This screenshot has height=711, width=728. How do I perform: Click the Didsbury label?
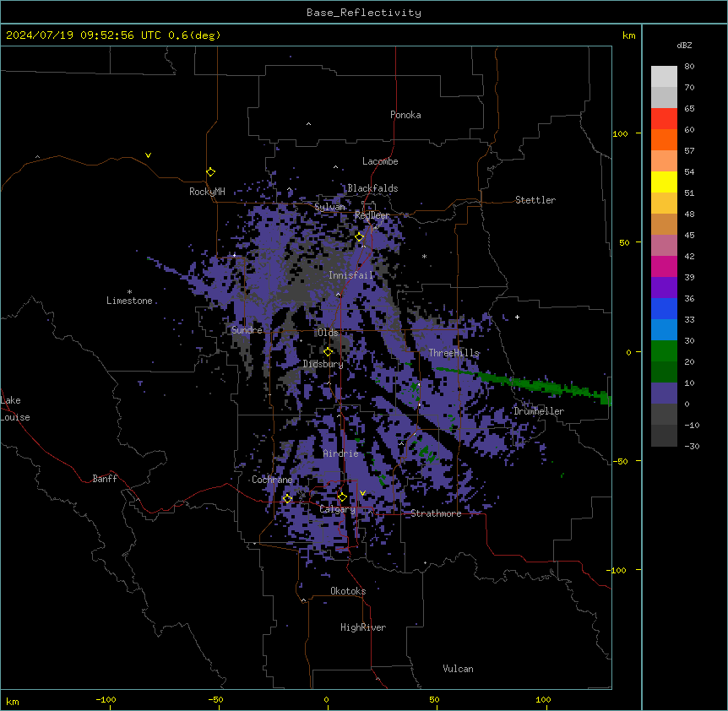323,364
